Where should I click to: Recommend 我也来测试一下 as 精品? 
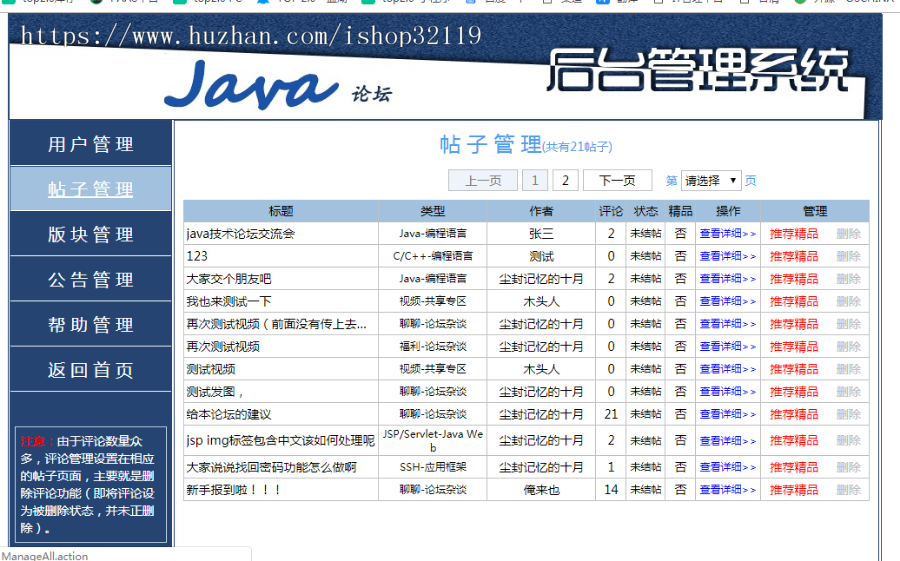point(794,301)
